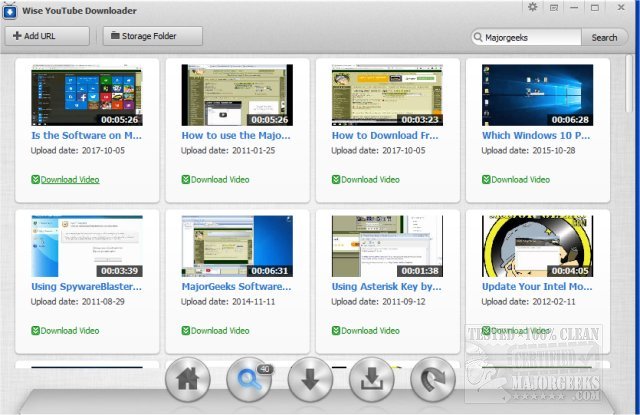Viewport: 640px width, 415px height.
Task: Click upload date 2011-09-12
Action: coord(404,302)
